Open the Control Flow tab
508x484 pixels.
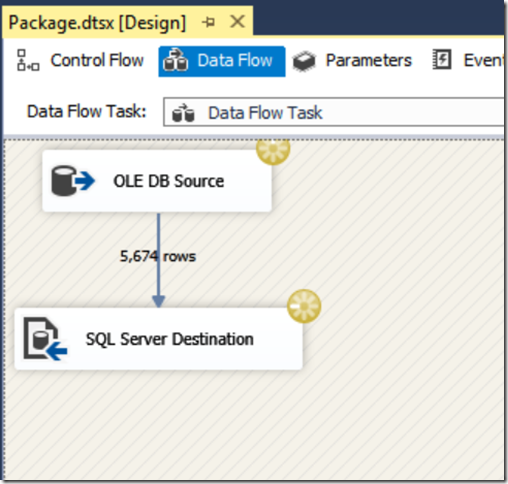(80, 61)
